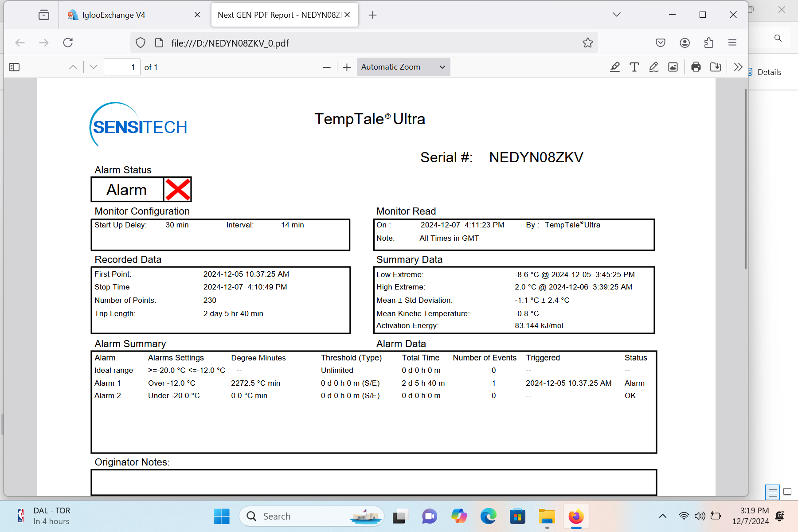Click the taskbar Search box
This screenshot has width=798, height=532.
pyautogui.click(x=312, y=516)
